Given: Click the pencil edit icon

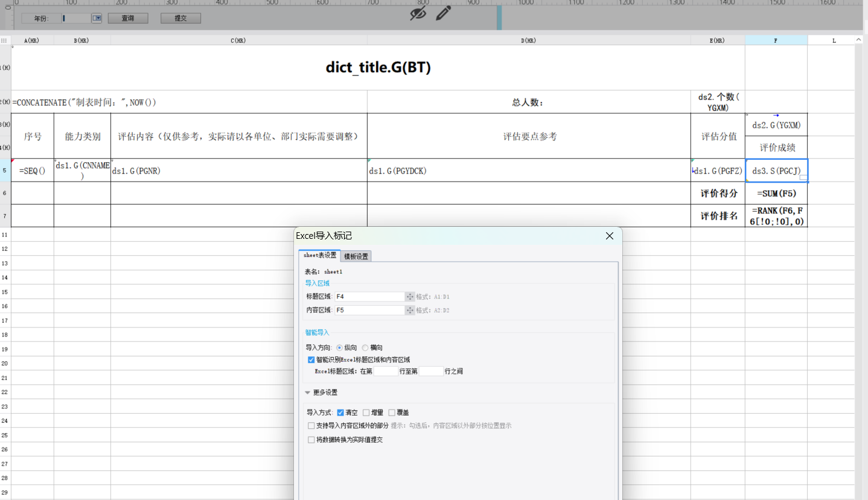Looking at the screenshot, I should pyautogui.click(x=444, y=13).
